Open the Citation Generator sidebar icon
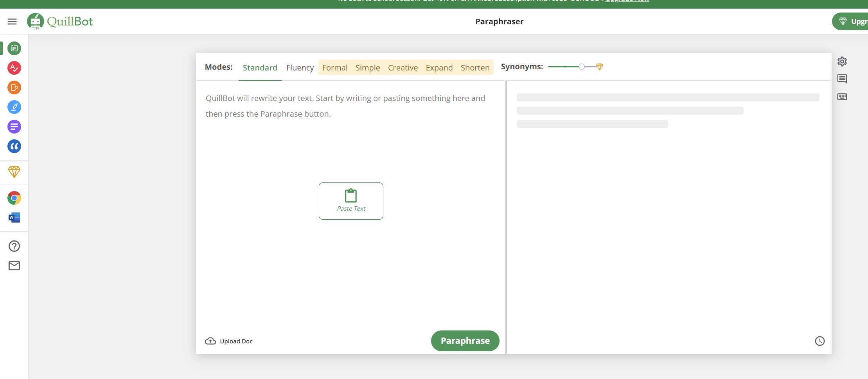This screenshot has height=379, width=868. click(x=14, y=146)
